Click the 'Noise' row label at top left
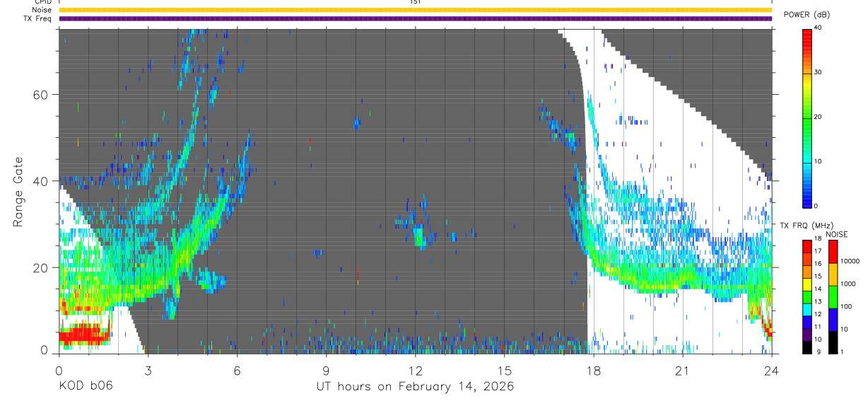 pos(41,11)
